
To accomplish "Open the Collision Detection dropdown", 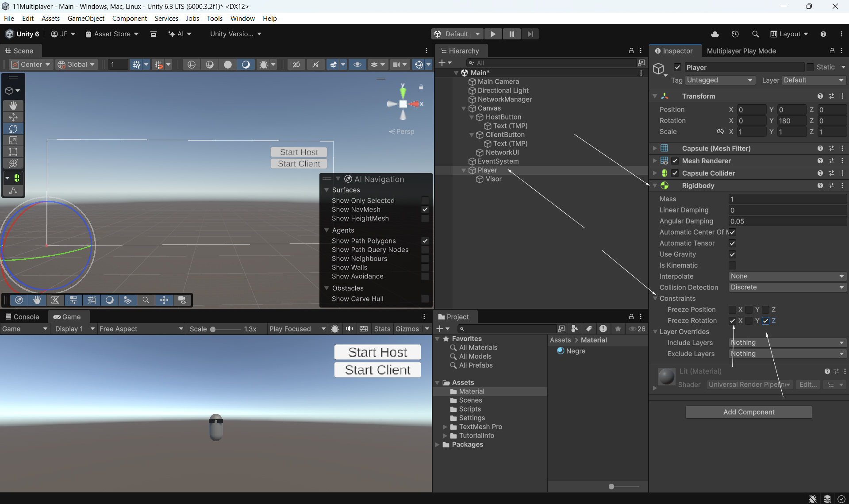I will 787,288.
